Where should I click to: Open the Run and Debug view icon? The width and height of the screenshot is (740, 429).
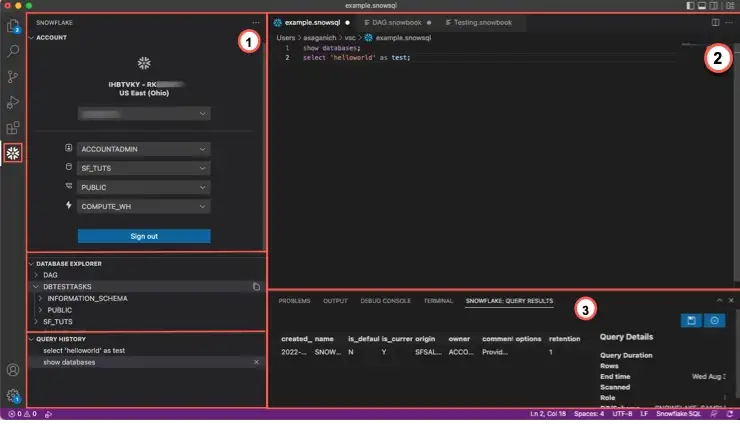coord(13,102)
